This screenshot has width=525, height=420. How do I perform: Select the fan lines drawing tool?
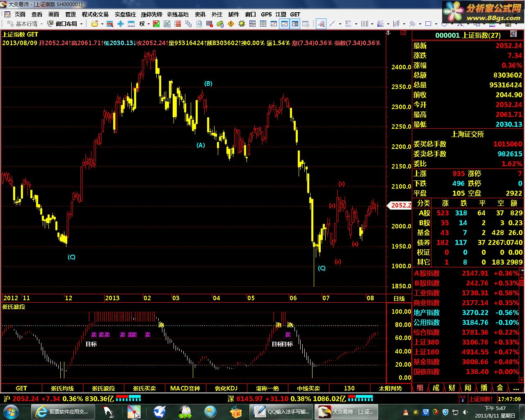(380, 24)
